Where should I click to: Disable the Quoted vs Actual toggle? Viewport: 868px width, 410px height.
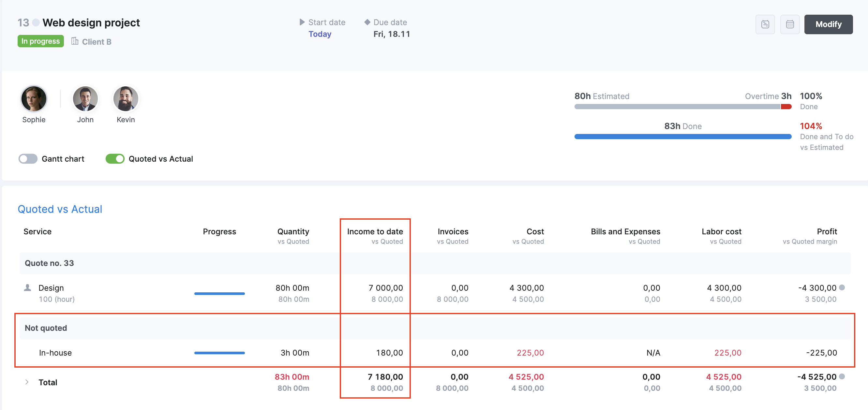[x=115, y=159]
